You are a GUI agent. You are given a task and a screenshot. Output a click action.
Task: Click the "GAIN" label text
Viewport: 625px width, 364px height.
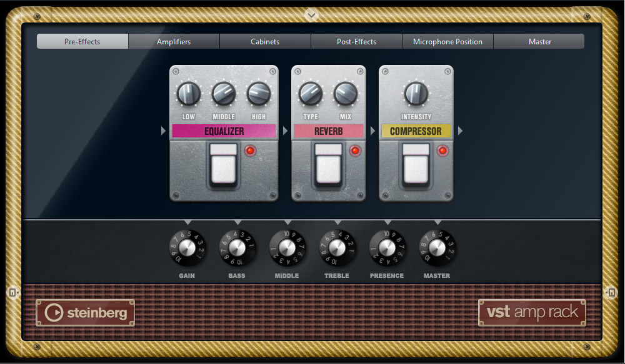(x=187, y=275)
